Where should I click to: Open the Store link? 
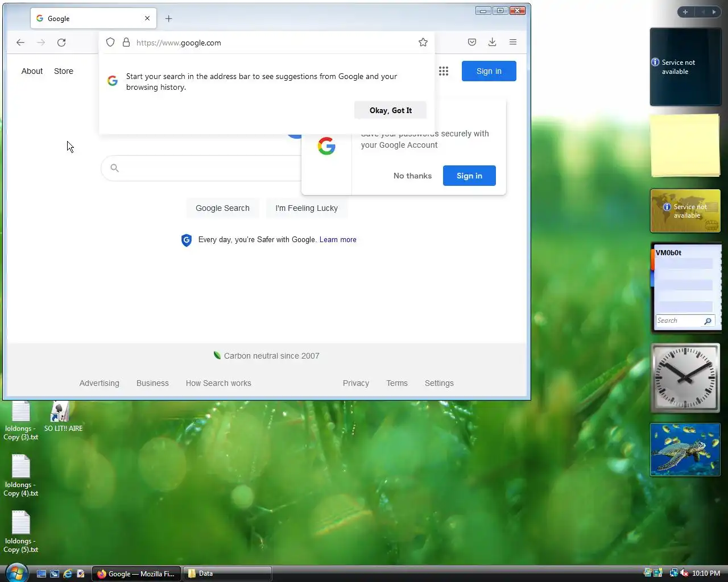click(64, 71)
